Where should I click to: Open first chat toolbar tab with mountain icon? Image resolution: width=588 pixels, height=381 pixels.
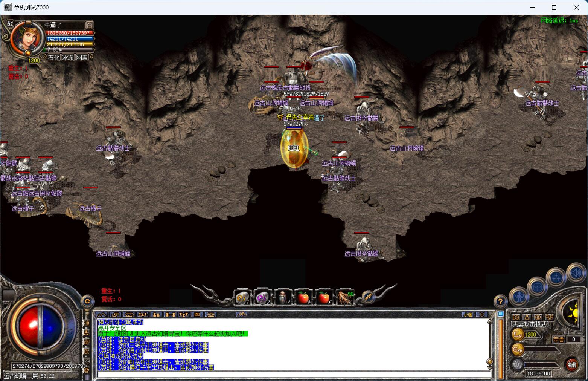point(101,314)
